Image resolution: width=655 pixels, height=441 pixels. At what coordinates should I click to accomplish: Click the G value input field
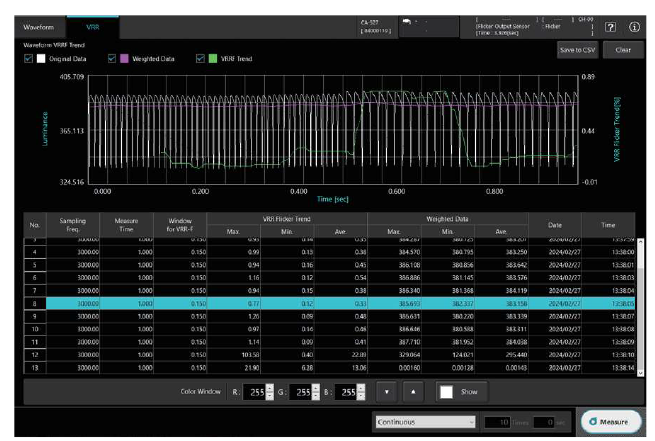click(x=300, y=392)
